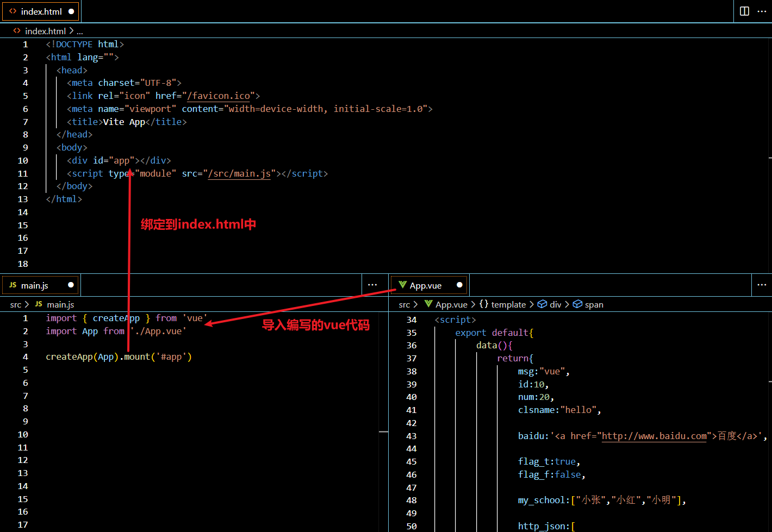Click the div id="app" line
Screen dimensions: 772x532
point(119,160)
